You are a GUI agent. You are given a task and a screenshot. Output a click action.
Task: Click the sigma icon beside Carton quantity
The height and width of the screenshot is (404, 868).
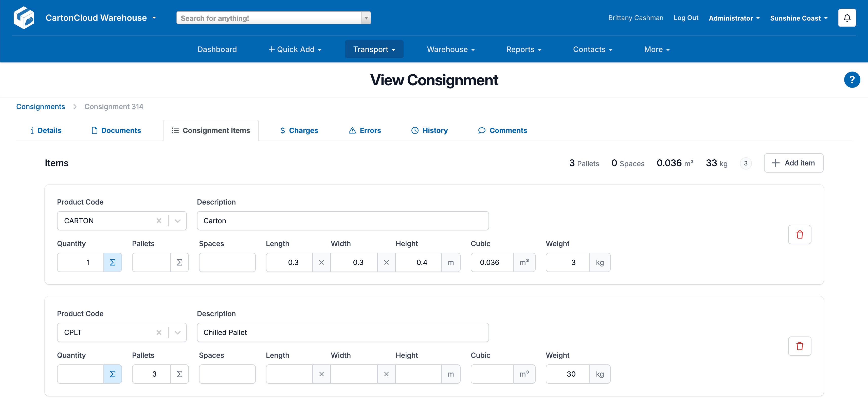pos(113,262)
